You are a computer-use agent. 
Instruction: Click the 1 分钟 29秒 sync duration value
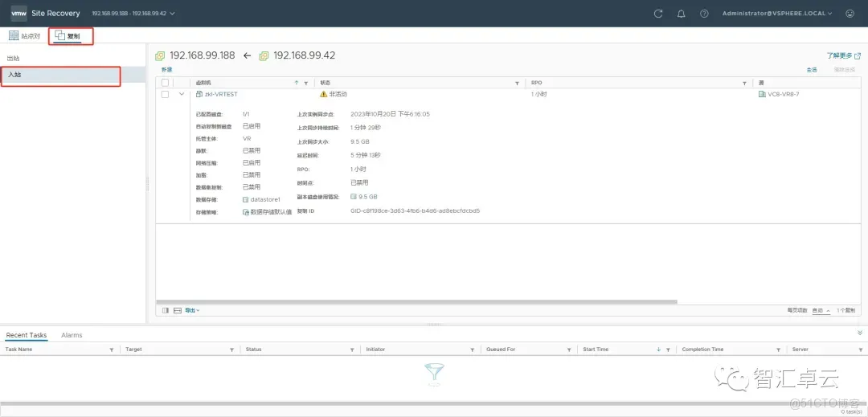[x=366, y=127]
